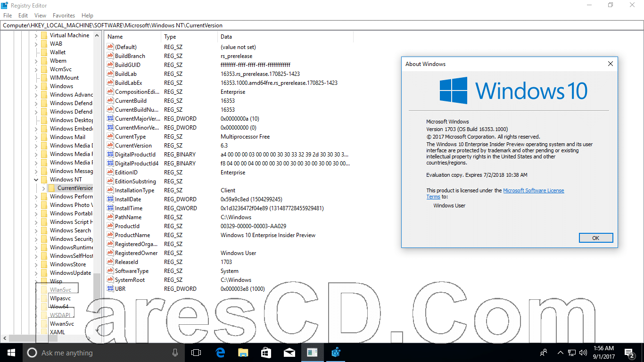Viewport: 644px width, 362px height.
Task: Open the View menu
Action: 40,16
